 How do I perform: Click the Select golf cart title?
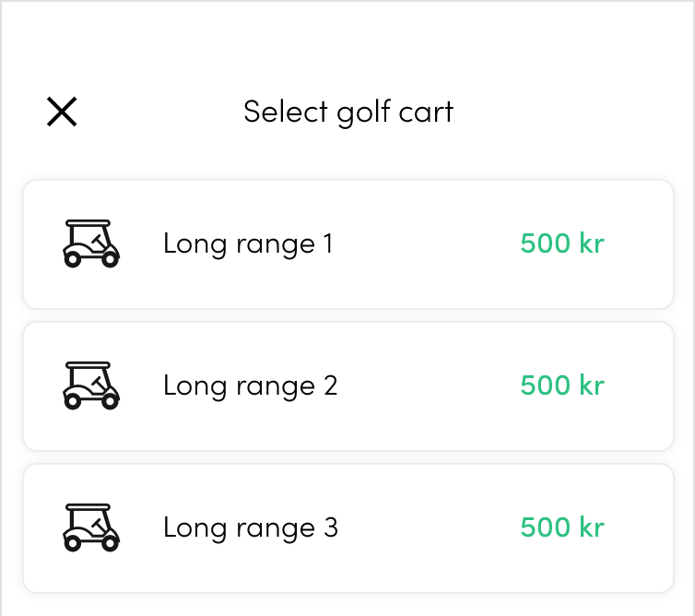348,113
